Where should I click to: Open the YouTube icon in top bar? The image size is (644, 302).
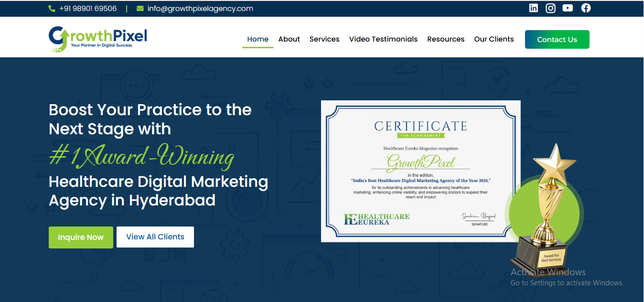[568, 8]
